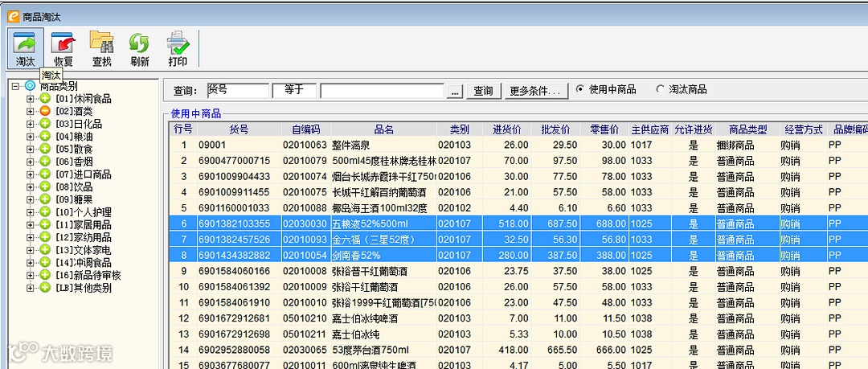Image resolution: width=868 pixels, height=369 pixels.
Task: Expand the [10]个人护理 tree node
Action: point(30,212)
